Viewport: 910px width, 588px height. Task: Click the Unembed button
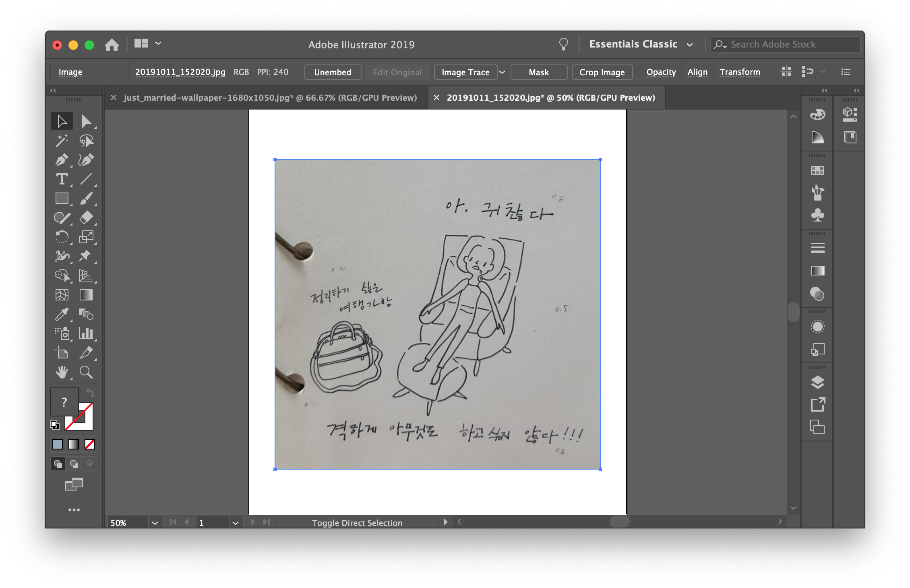pos(333,72)
